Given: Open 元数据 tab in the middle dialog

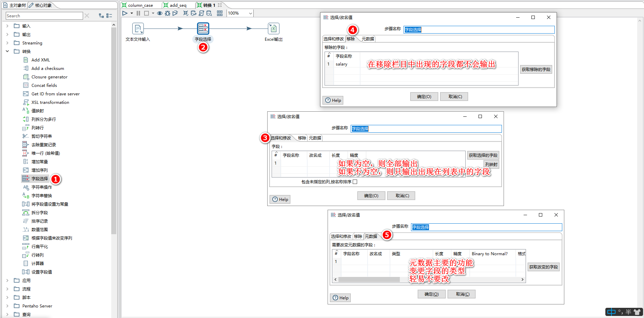Looking at the screenshot, I should (x=315, y=138).
